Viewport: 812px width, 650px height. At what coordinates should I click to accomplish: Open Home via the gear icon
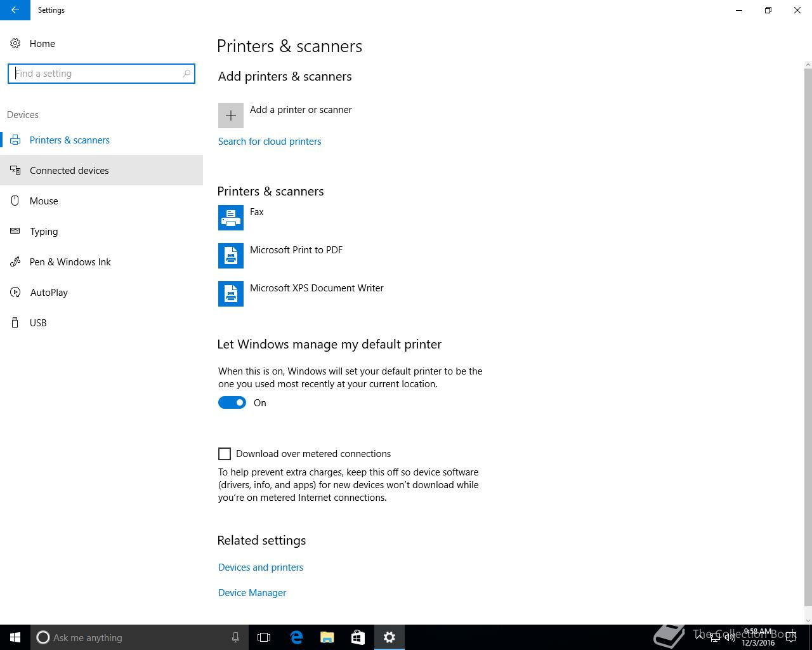tap(15, 43)
